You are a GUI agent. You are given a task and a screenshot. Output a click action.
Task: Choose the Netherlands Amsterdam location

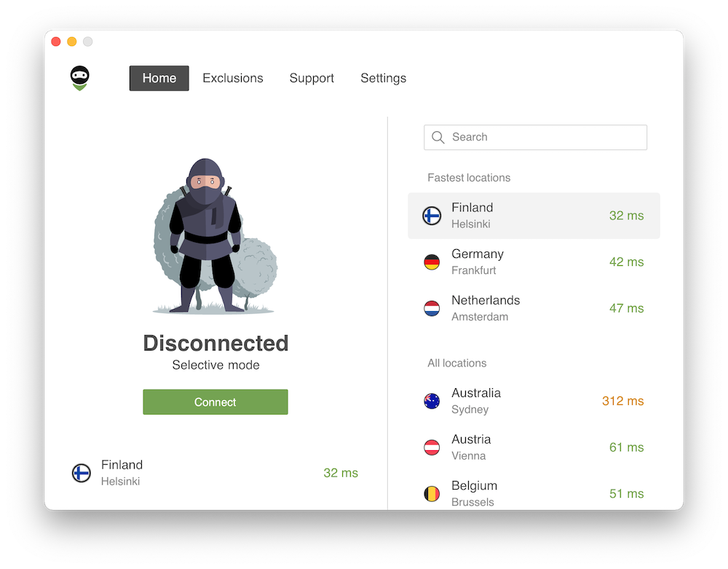534,308
